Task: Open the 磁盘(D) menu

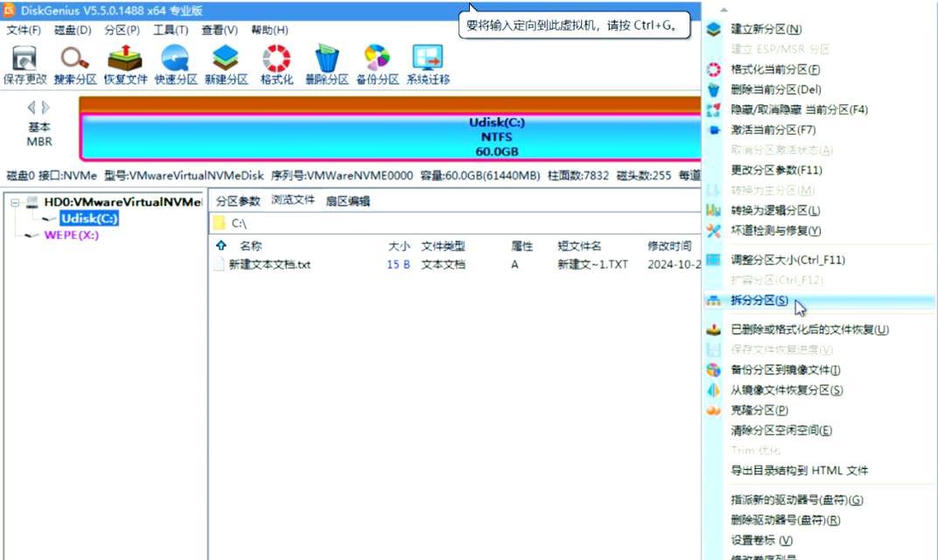Action: (x=73, y=30)
